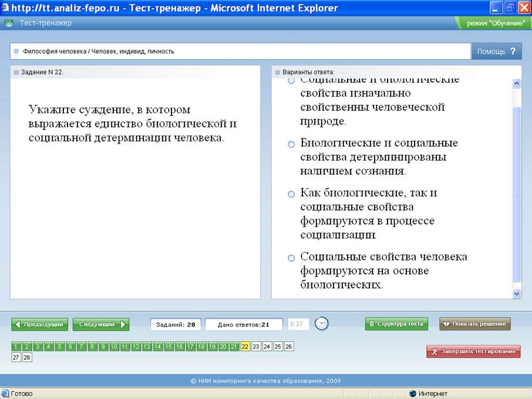Select the answer about наличием сознания
The width and height of the screenshot is (532, 399).
291,144
